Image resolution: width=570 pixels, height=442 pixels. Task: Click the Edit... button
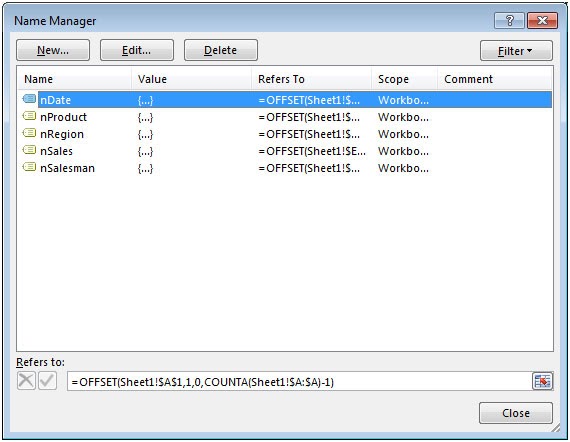coord(137,50)
